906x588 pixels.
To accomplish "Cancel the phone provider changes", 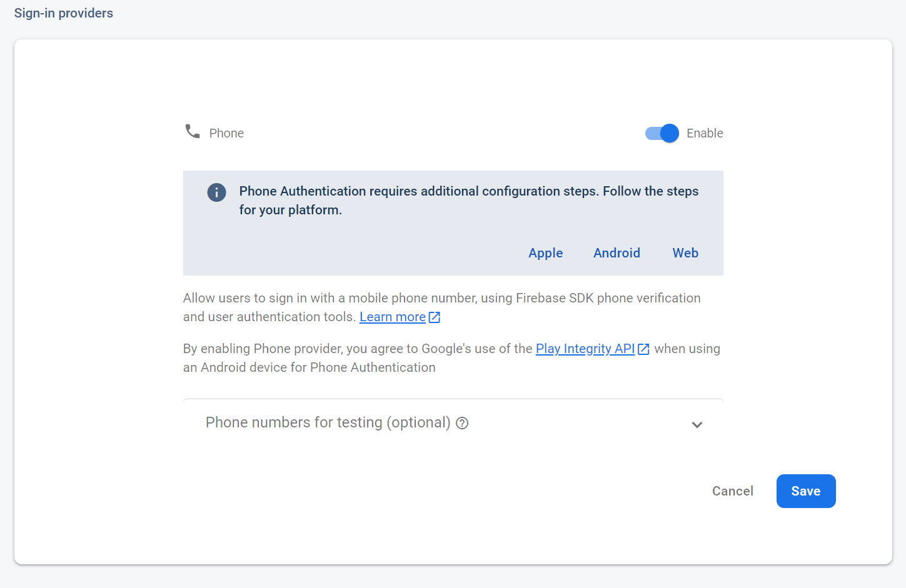I will click(733, 491).
